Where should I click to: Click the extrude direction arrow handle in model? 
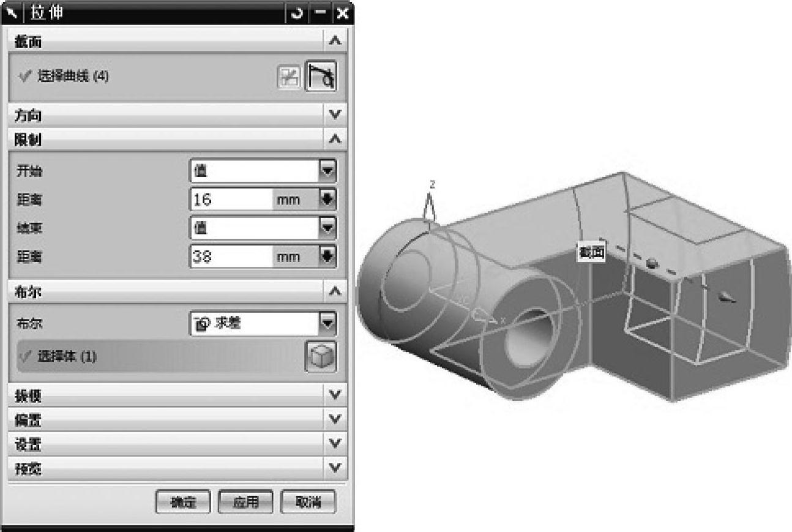point(726,297)
